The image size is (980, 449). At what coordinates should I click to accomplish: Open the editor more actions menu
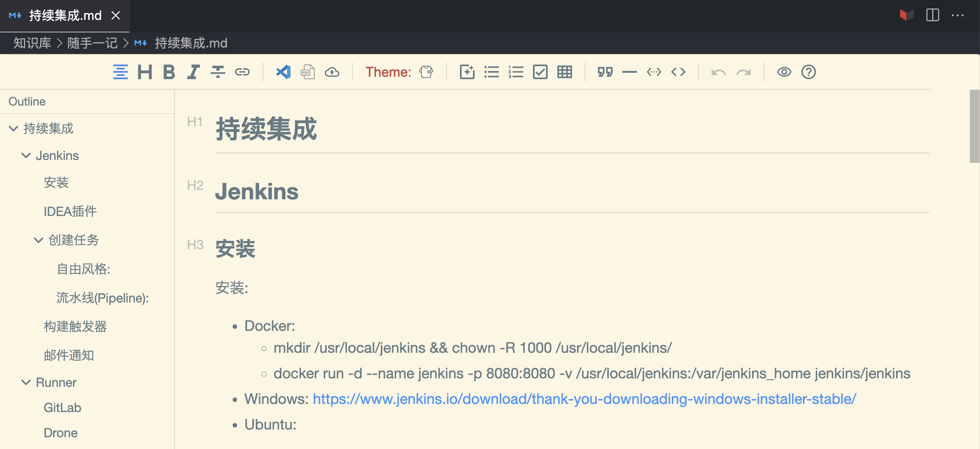[957, 16]
